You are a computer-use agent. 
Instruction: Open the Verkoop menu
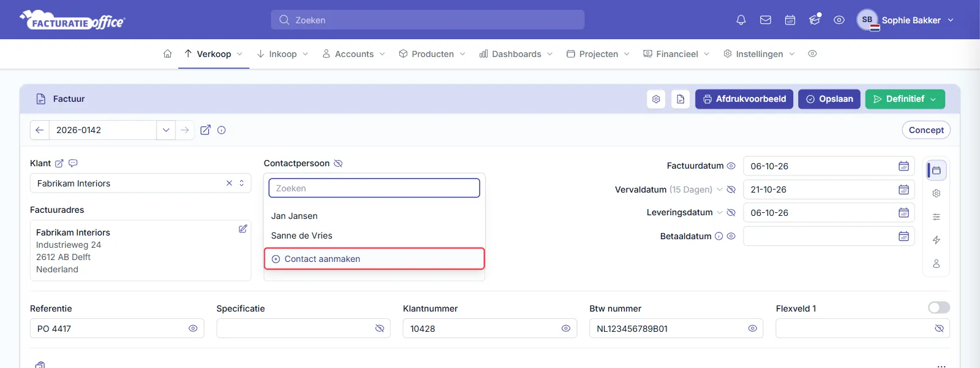click(x=214, y=54)
